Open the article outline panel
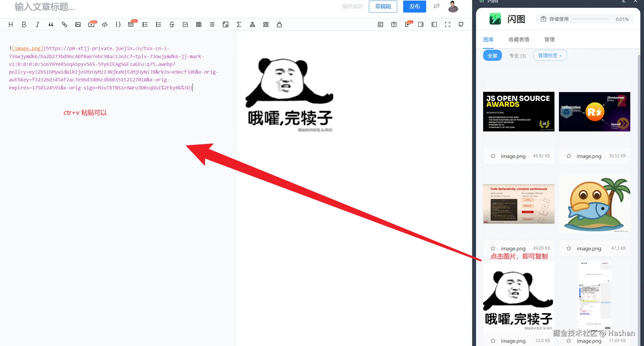 380,24
